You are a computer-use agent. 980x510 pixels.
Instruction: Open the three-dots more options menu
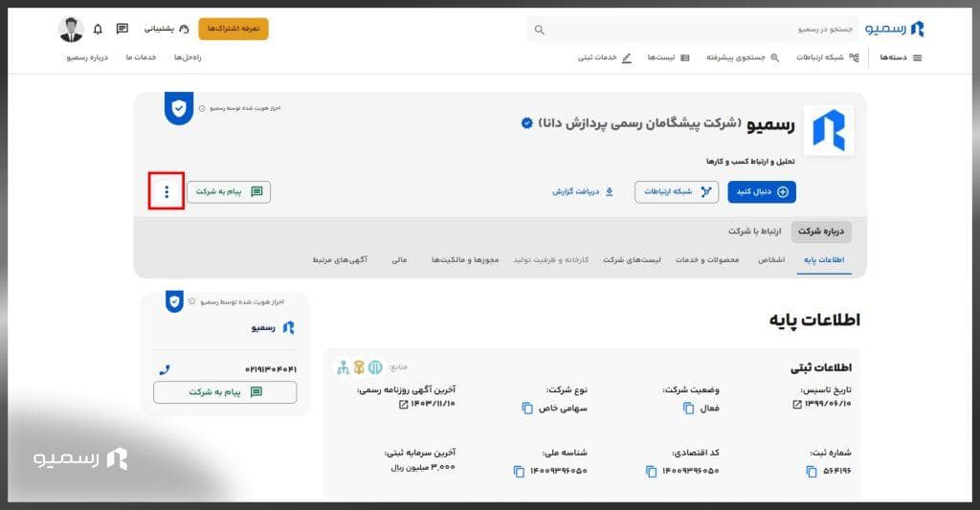pyautogui.click(x=167, y=191)
